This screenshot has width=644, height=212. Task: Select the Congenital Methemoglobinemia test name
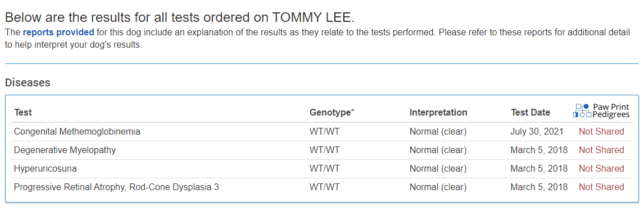pos(77,132)
